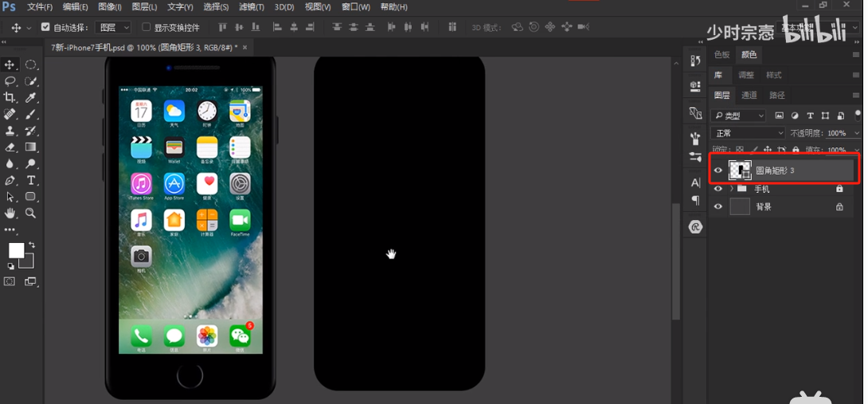
Task: Hide the 圆角矩形 3 layer
Action: [x=718, y=171]
